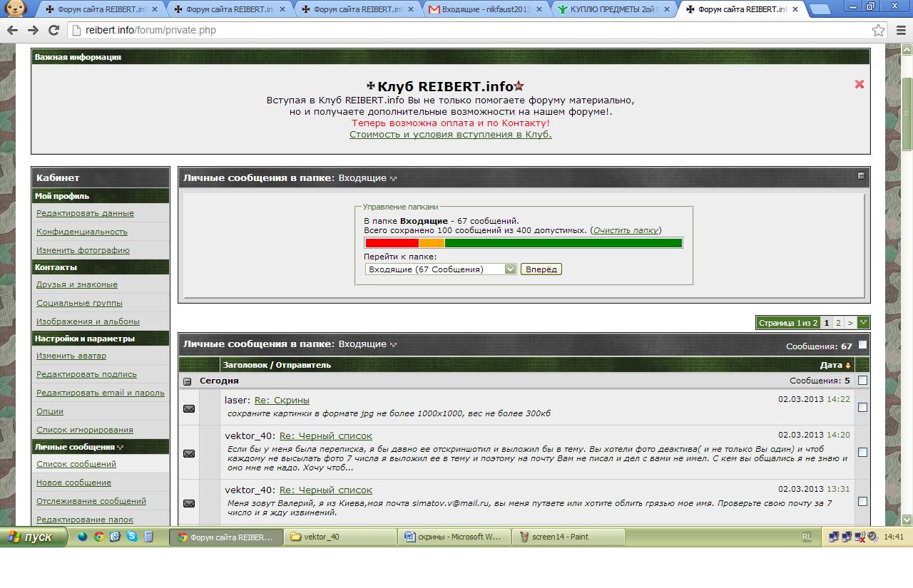Open page navigation dropdown arrow
This screenshot has width=913, height=588.
coord(863,323)
